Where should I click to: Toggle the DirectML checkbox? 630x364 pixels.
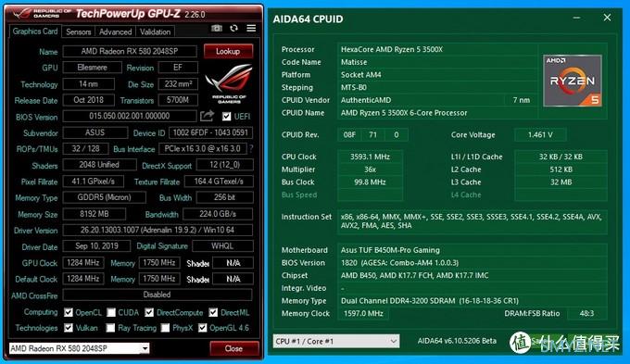213,312
